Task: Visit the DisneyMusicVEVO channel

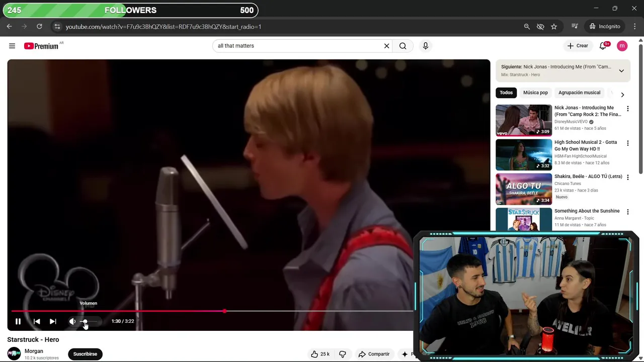Action: pos(571,122)
